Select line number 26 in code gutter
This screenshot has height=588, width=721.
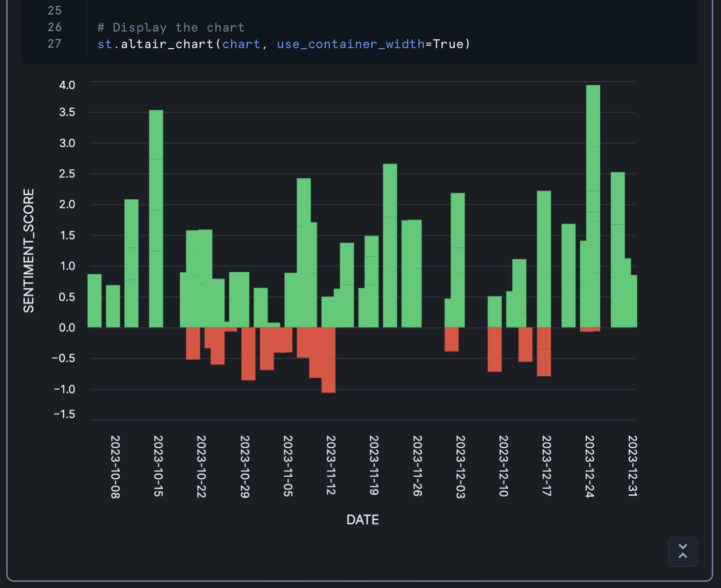54,27
